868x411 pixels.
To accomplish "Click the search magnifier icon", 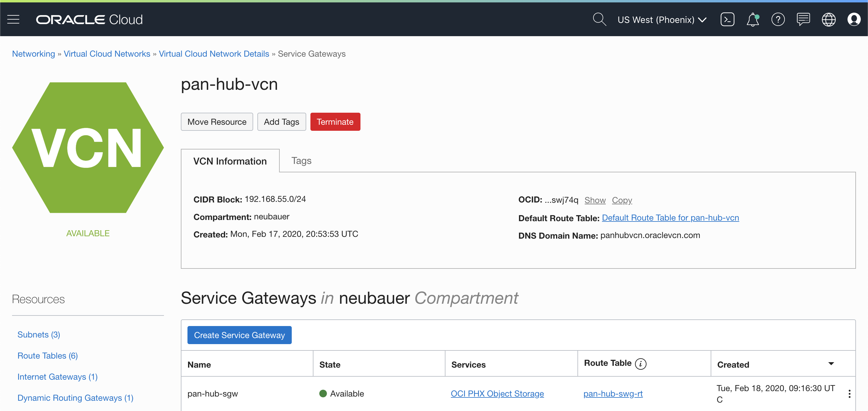I will pos(599,20).
